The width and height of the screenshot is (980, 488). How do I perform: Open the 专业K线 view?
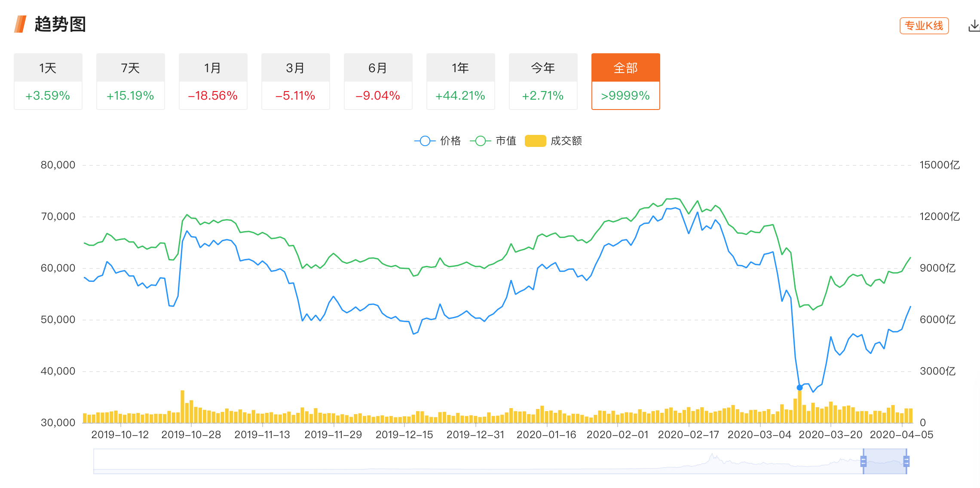point(924,26)
